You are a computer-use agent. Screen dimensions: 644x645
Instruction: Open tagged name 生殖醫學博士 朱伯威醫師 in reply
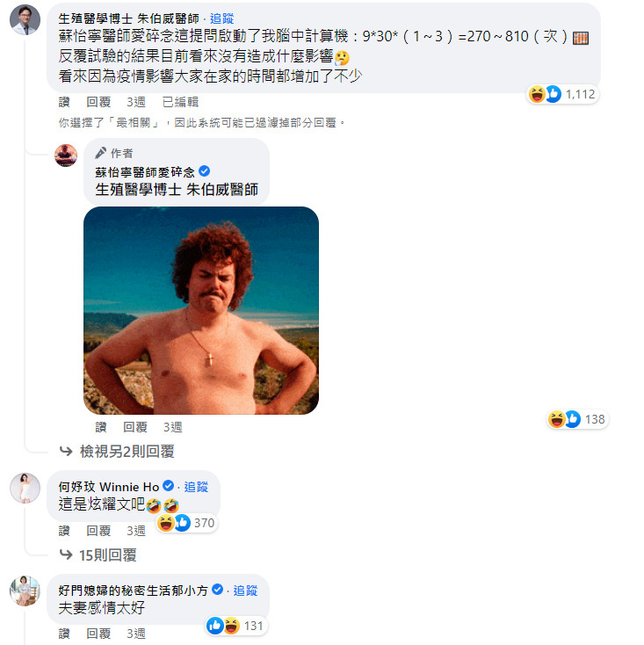click(177, 190)
